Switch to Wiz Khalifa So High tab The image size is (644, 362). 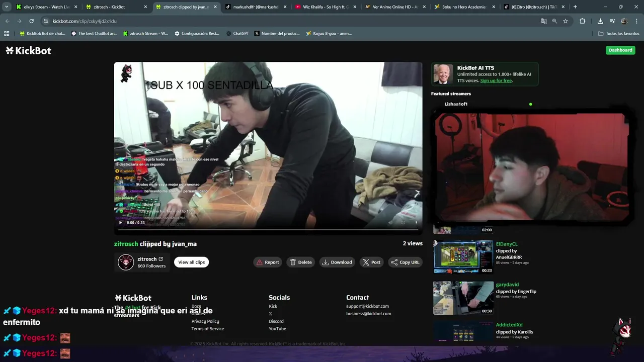pyautogui.click(x=326, y=7)
